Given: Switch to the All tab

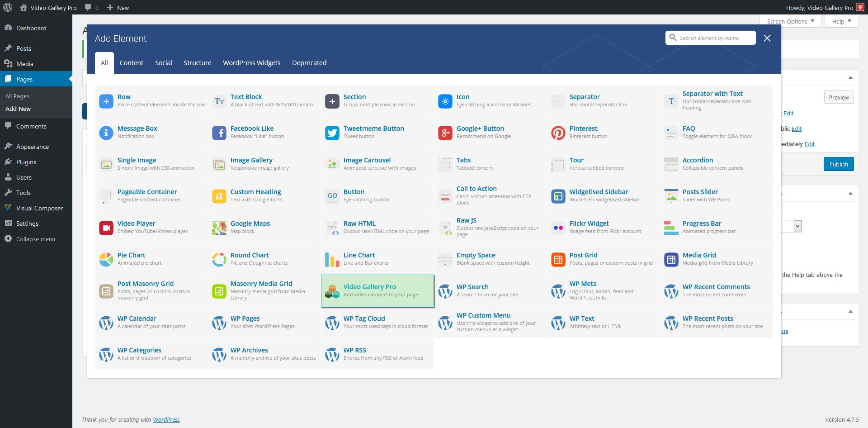Looking at the screenshot, I should tap(104, 63).
